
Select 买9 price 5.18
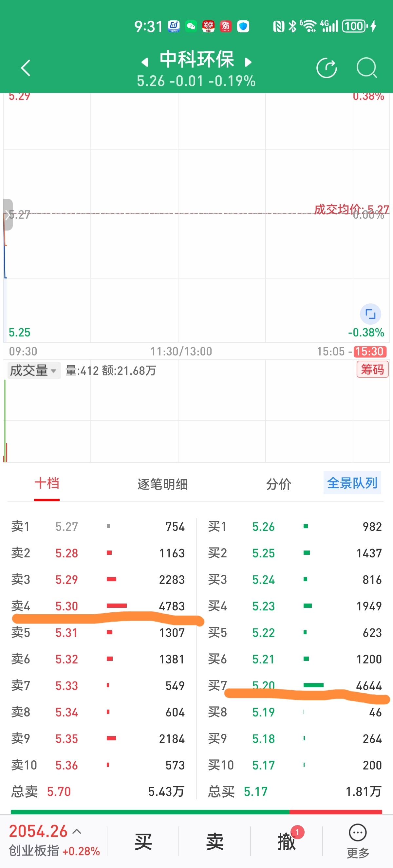[x=264, y=739]
